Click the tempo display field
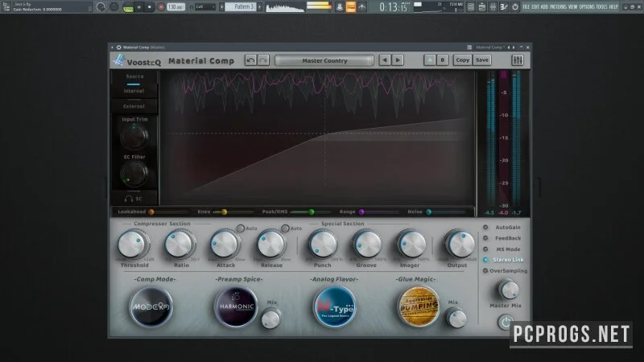Viewport: 644px width, 362px height. coord(175,7)
